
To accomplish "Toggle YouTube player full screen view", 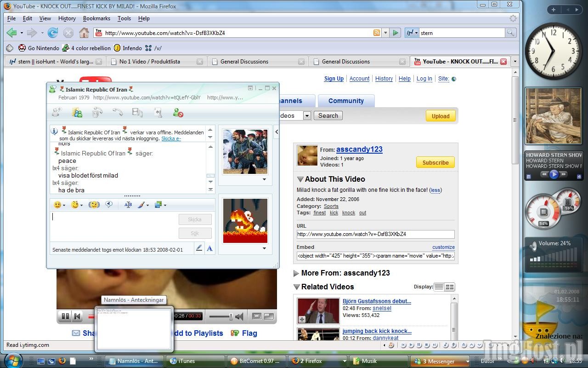I will pos(269,316).
